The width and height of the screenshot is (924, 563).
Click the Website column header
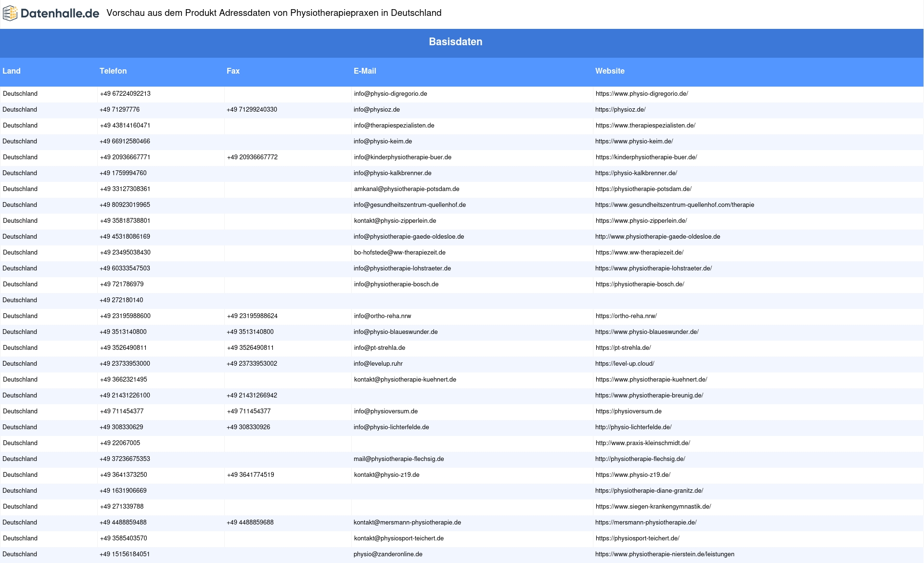pyautogui.click(x=610, y=71)
